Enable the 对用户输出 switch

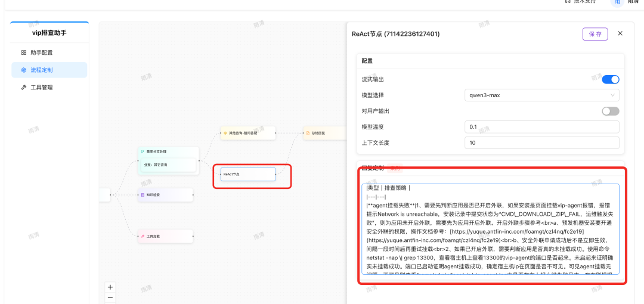tap(610, 111)
